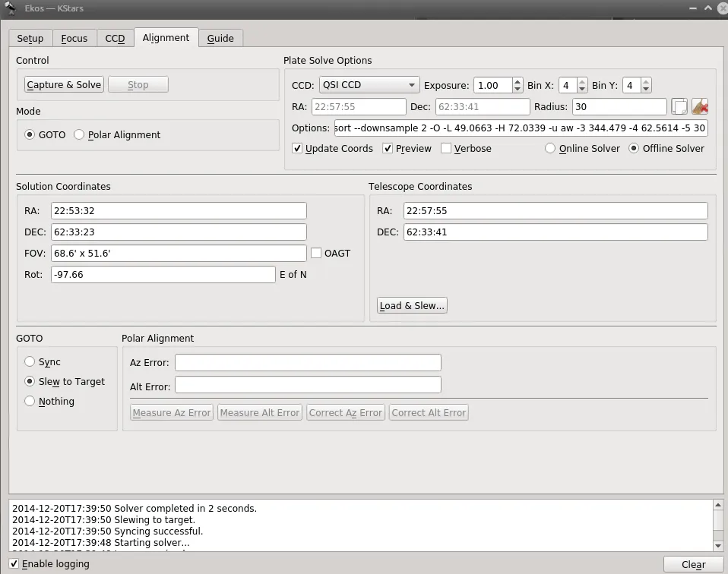The width and height of the screenshot is (728, 574).
Task: Select the Nothing radio button
Action: coord(30,401)
